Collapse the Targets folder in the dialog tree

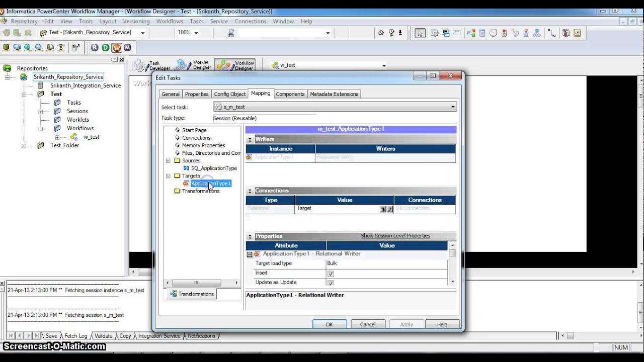[x=168, y=176]
